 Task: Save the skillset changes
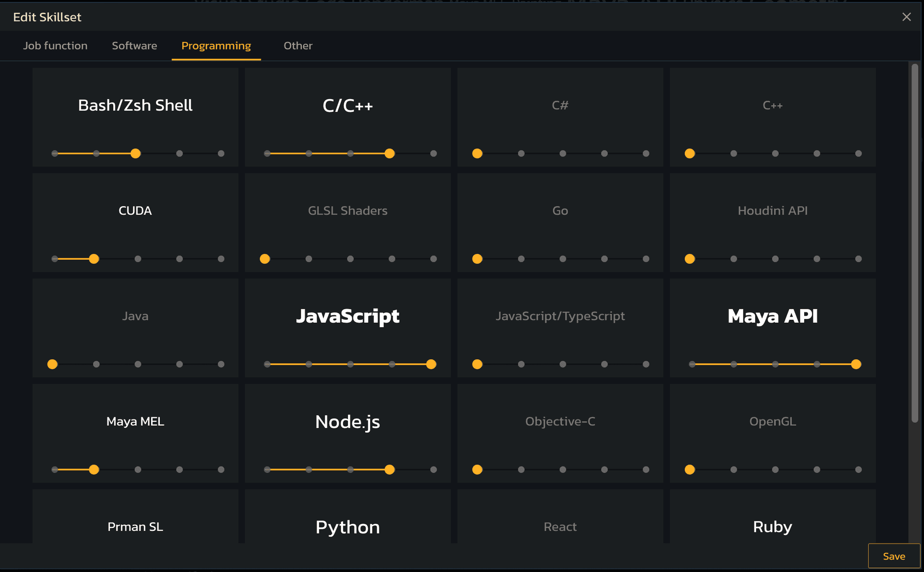(894, 556)
